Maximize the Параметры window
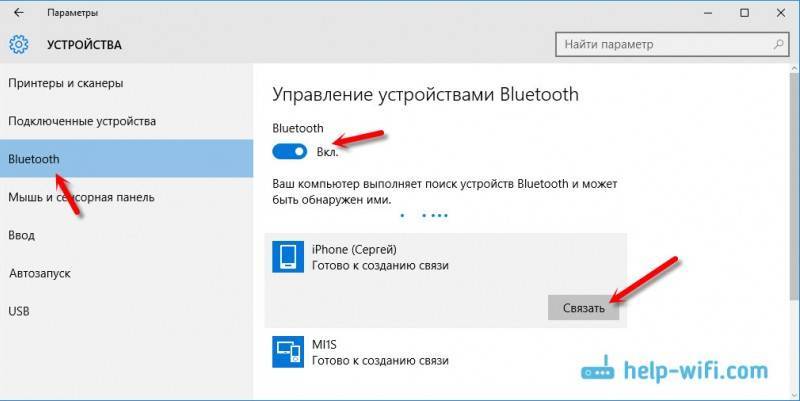The image size is (800, 401). click(744, 13)
